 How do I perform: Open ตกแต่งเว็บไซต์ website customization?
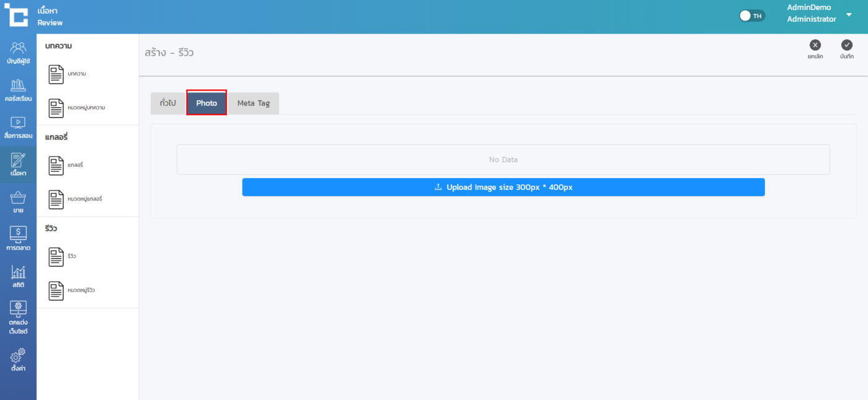[x=18, y=318]
